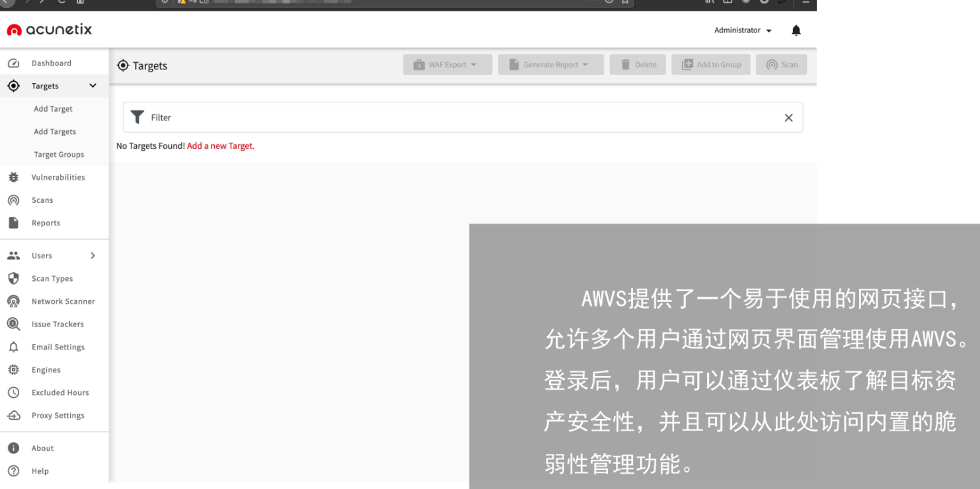Image resolution: width=980 pixels, height=489 pixels.
Task: Switch to the Dashboard section
Action: coord(51,62)
